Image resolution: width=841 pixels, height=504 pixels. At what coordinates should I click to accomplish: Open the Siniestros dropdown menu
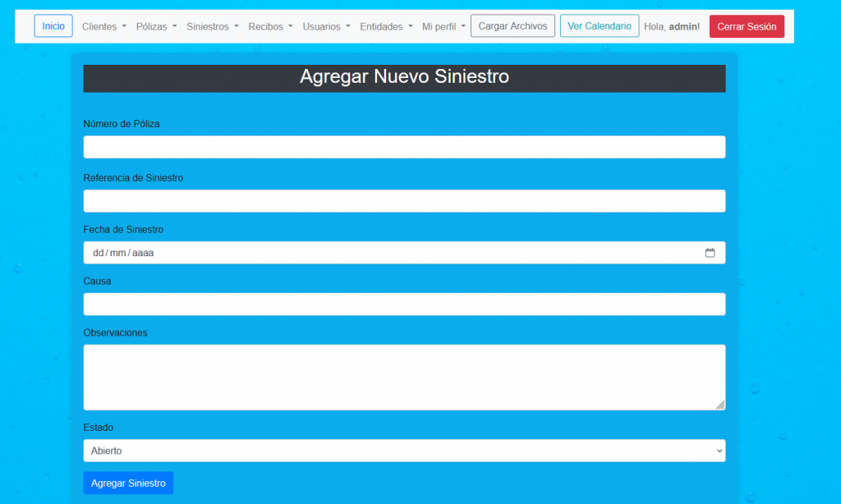point(213,26)
